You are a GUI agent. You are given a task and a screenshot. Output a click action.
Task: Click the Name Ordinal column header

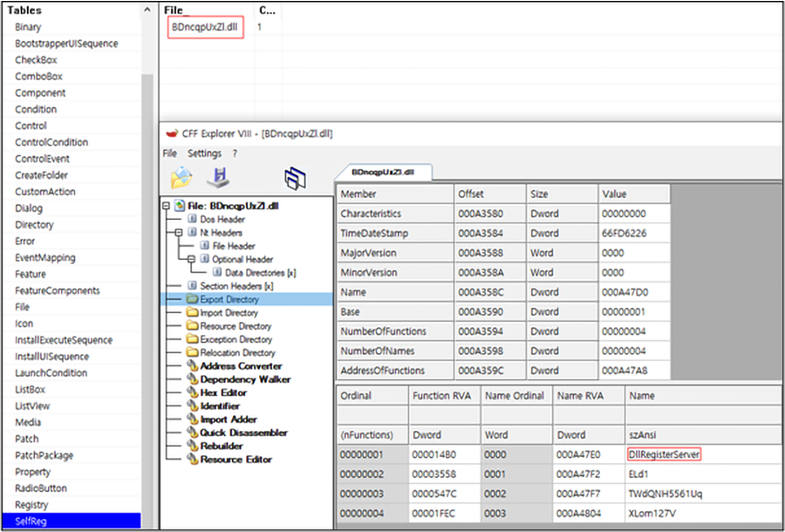click(x=516, y=396)
